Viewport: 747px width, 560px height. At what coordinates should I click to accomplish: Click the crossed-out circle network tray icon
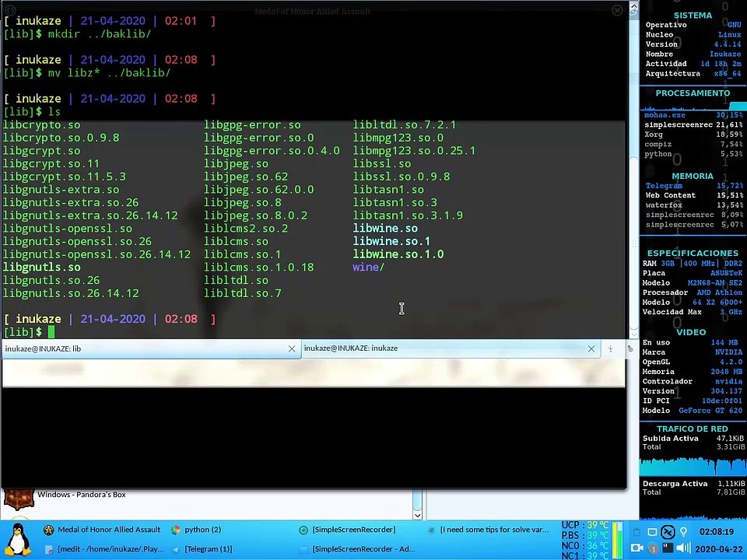(x=668, y=532)
